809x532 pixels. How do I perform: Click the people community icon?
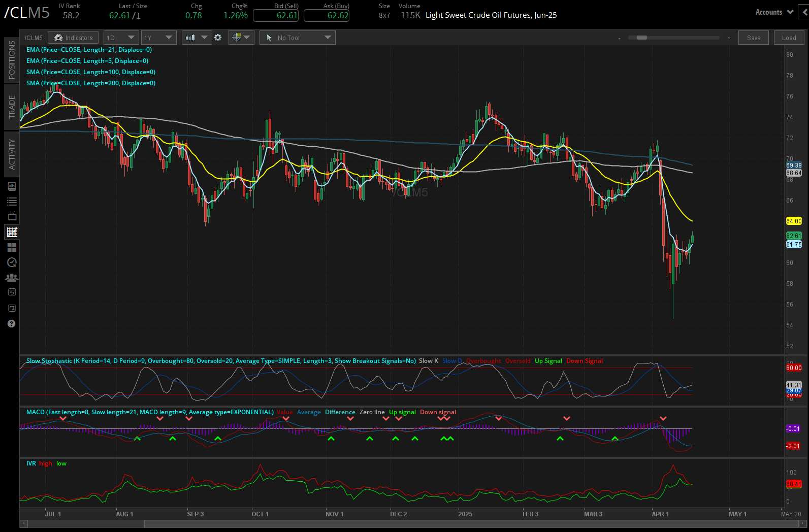point(12,277)
